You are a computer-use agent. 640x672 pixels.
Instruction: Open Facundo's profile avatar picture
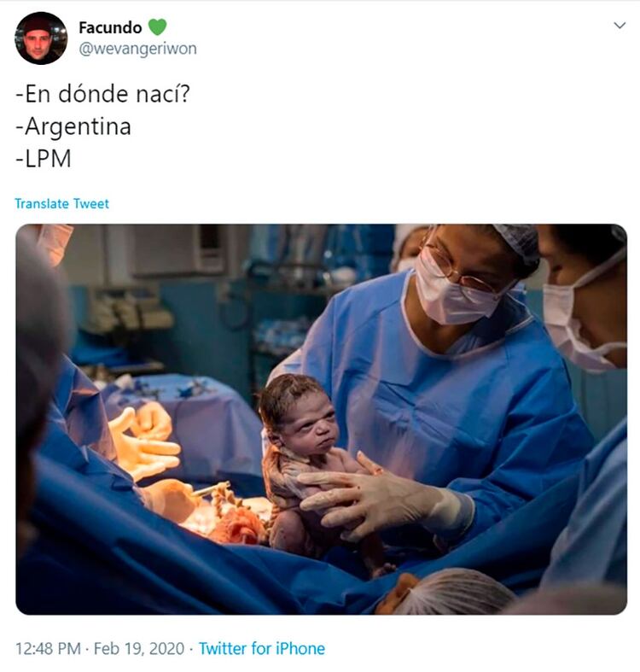tap(41, 38)
